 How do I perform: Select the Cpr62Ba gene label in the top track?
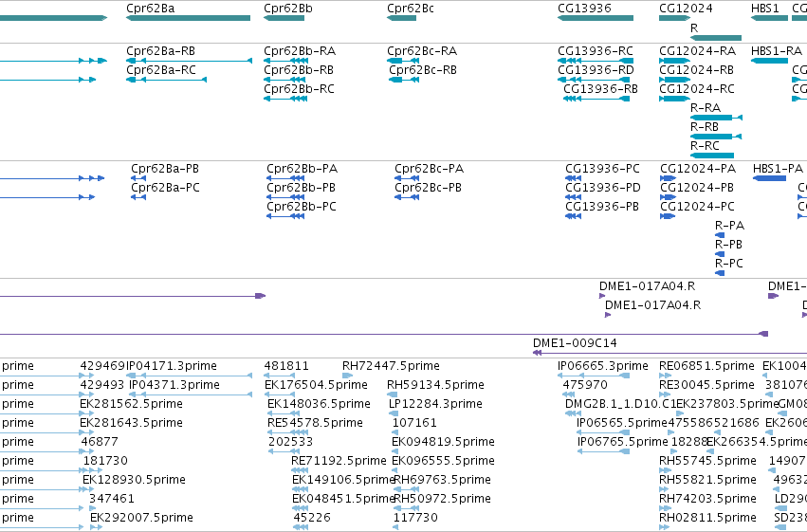150,9
